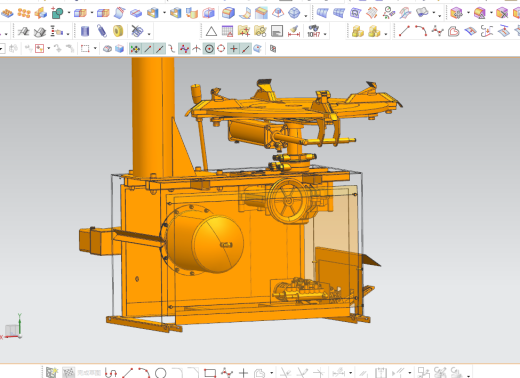Open dropdown next to crossed-out spring icon
Image resolution: width=520 pixels, height=378 pixels.
pos(149,33)
